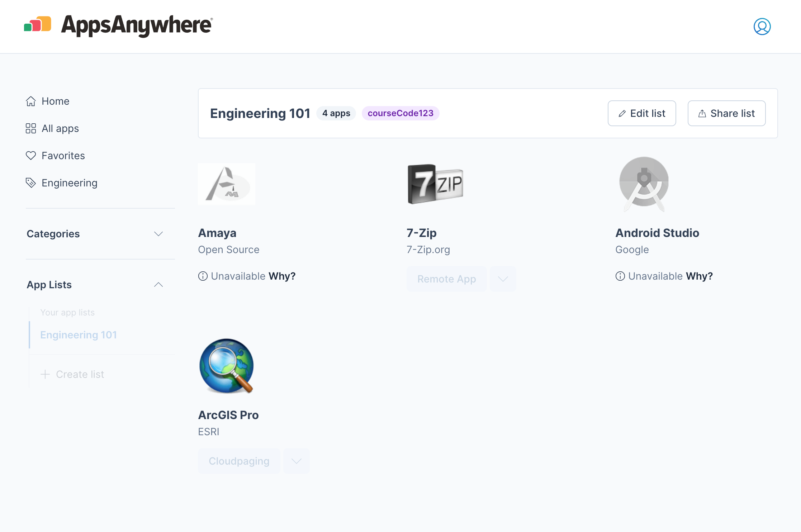Click the ESRI vendor text

(x=209, y=432)
